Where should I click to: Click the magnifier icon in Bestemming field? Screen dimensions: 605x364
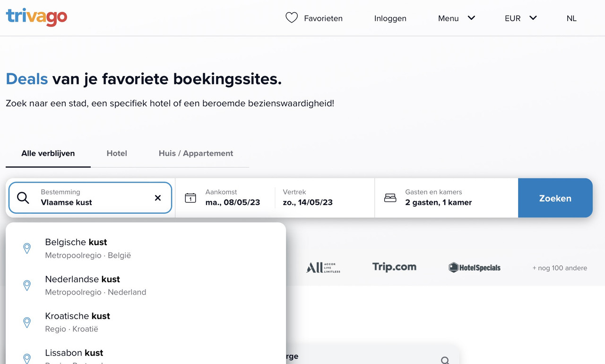pyautogui.click(x=23, y=198)
